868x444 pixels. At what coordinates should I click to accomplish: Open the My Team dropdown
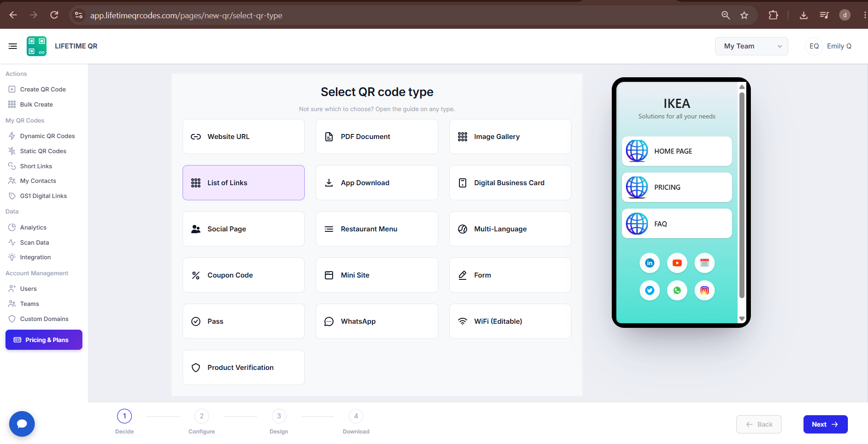pyautogui.click(x=751, y=46)
